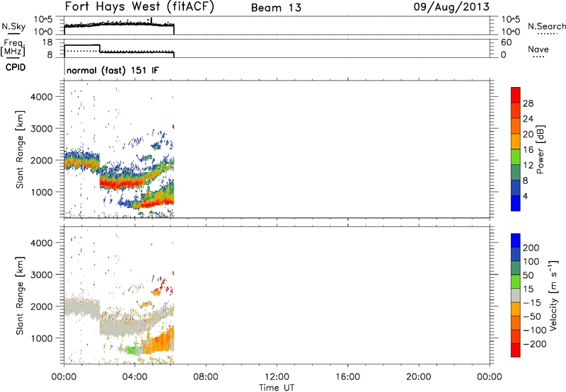Click the 'Slant Range [km]' label of velocity panel
This screenshot has height=392, width=566.
tap(20, 296)
